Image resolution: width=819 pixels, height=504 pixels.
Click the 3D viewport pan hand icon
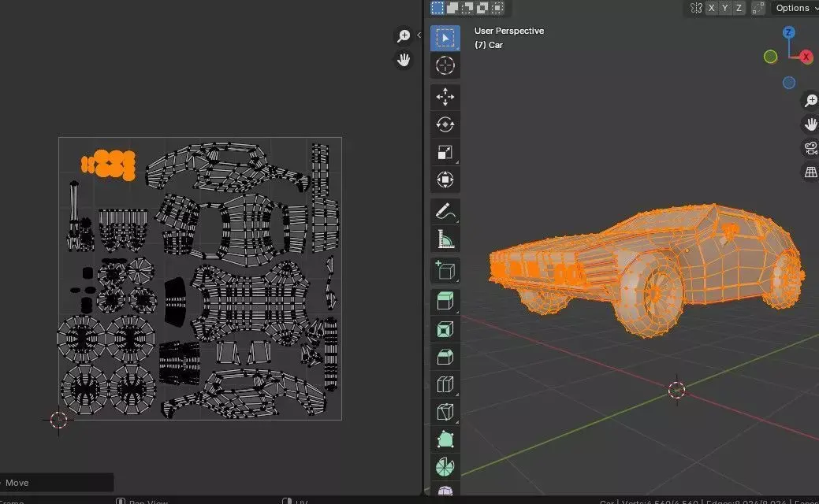click(x=810, y=124)
